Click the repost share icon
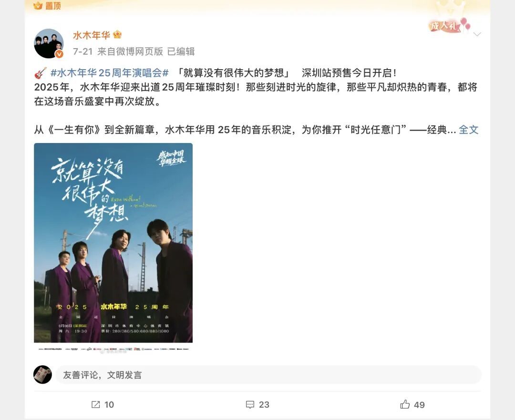Screen dimensions: 515x420 point(95,405)
